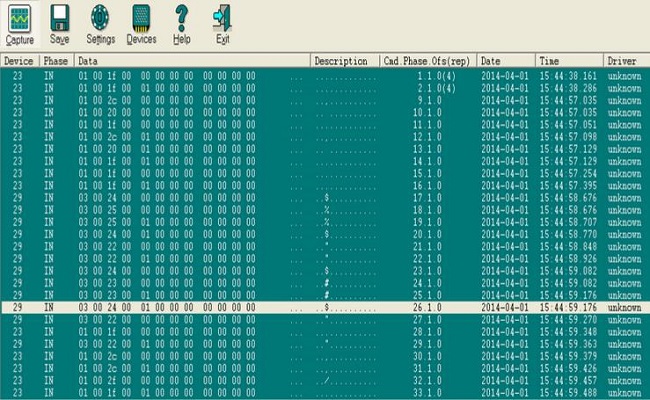This screenshot has width=650, height=400.
Task: Select the packet row numbered 24.1.0
Action: point(325,283)
